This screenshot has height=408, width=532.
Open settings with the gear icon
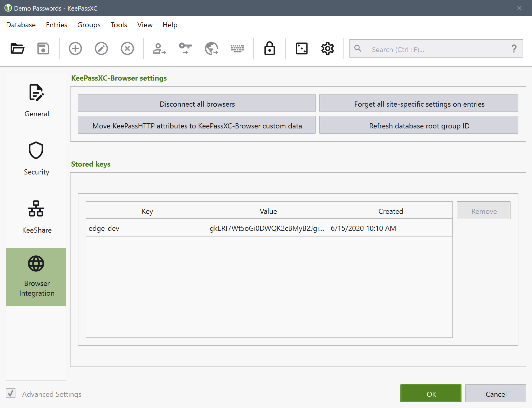point(327,48)
